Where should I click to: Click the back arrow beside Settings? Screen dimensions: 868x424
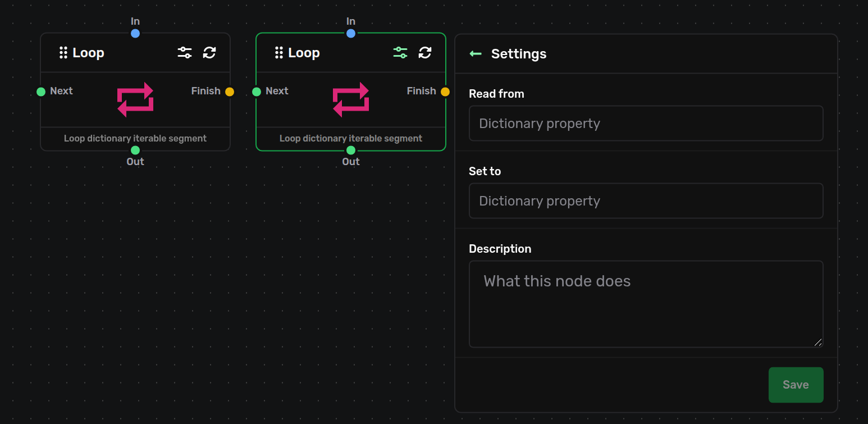coord(476,54)
